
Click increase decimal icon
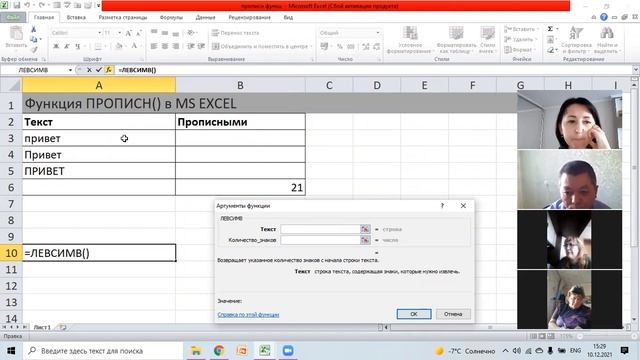(x=366, y=47)
